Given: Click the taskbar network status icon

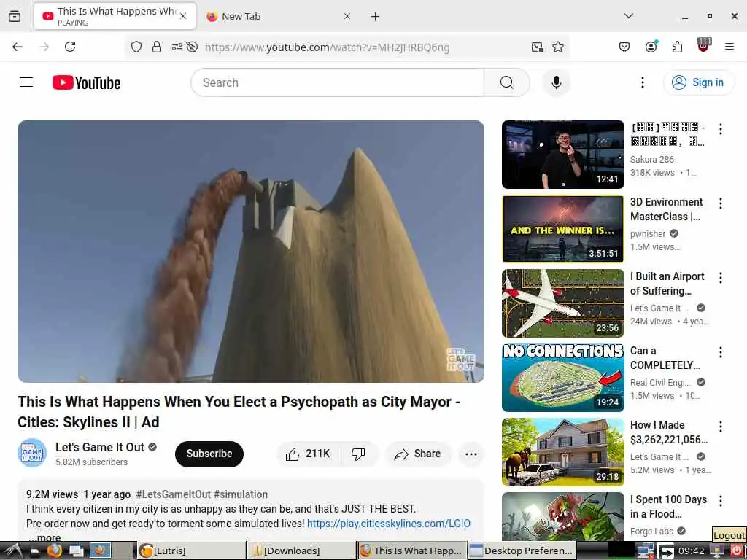Looking at the screenshot, I should click(x=645, y=551).
